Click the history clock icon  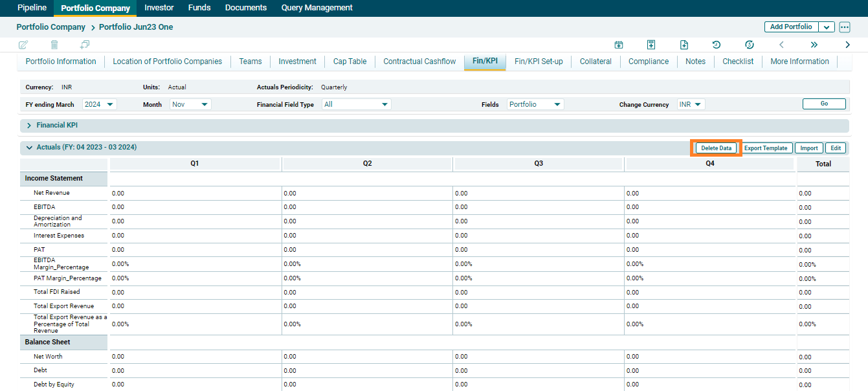tap(717, 45)
